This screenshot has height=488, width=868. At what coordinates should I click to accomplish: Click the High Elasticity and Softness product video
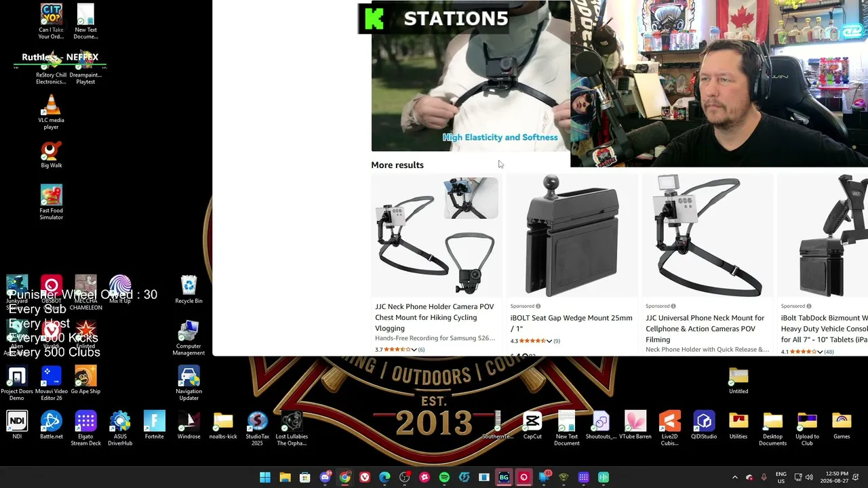(471, 76)
